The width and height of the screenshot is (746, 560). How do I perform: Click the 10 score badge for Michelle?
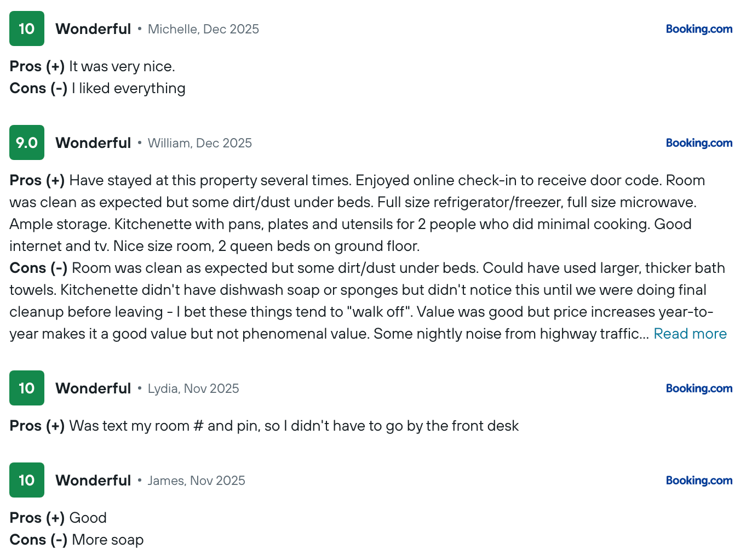click(27, 28)
